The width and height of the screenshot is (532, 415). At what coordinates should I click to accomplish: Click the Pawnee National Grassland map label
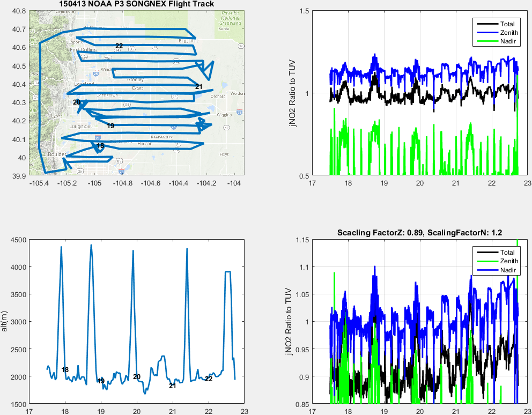230,18
